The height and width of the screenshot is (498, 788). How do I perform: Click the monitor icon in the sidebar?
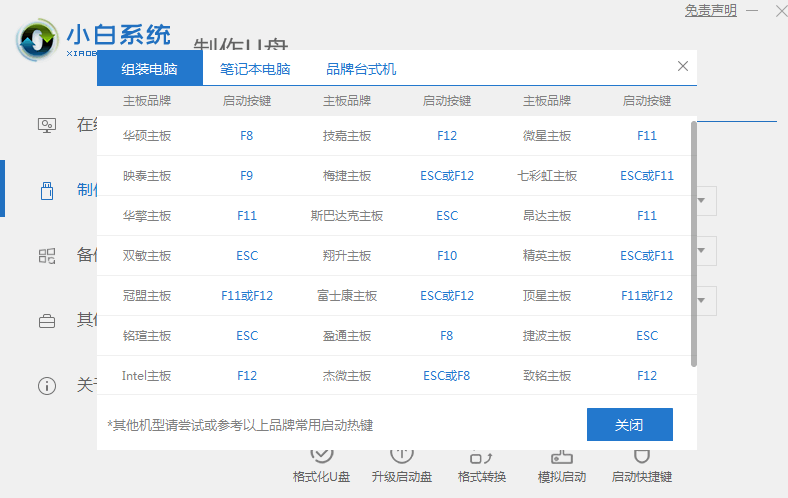click(47, 125)
